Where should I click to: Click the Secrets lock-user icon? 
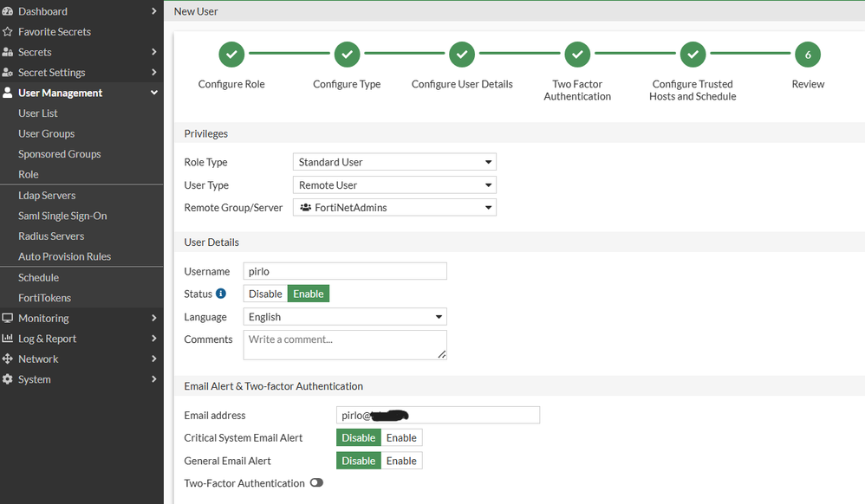(x=7, y=52)
